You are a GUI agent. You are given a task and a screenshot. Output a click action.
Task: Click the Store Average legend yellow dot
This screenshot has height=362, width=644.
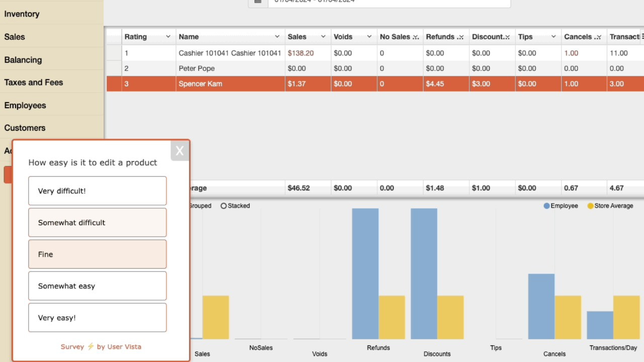[590, 206]
